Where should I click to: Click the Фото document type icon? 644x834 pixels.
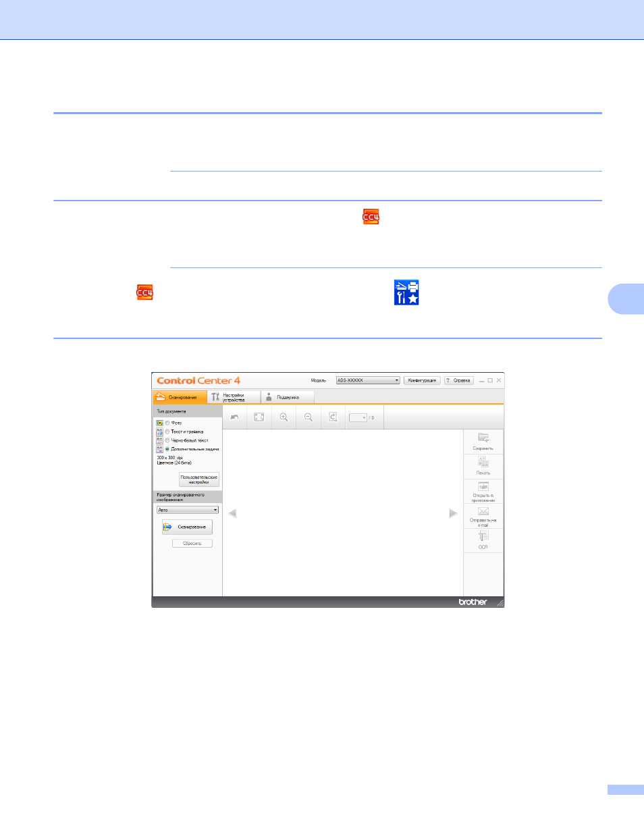point(160,423)
